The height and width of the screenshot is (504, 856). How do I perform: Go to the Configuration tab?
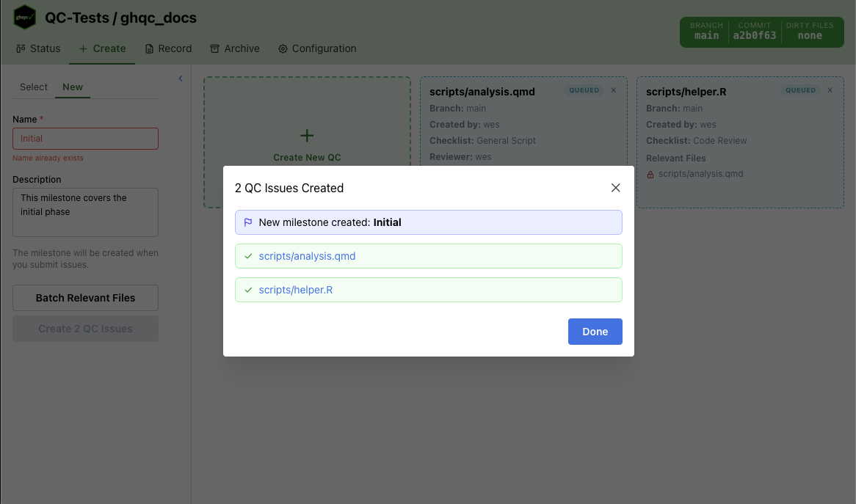pyautogui.click(x=317, y=48)
